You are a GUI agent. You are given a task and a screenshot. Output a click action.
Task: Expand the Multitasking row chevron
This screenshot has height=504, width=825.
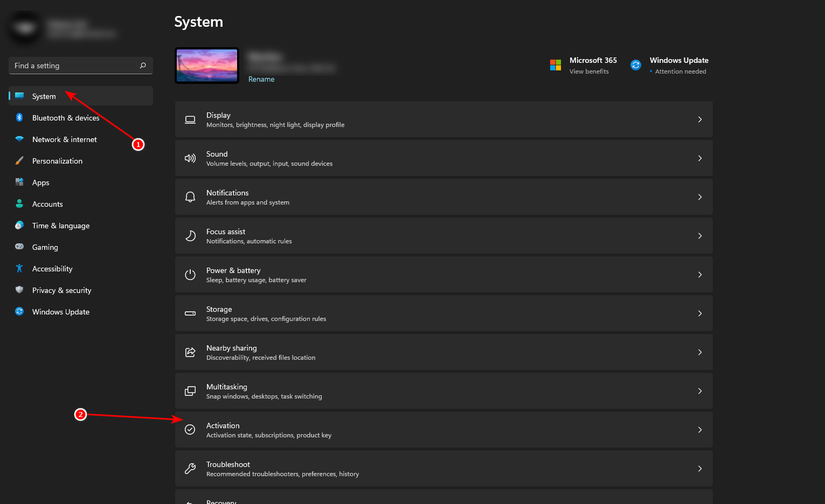pyautogui.click(x=699, y=391)
